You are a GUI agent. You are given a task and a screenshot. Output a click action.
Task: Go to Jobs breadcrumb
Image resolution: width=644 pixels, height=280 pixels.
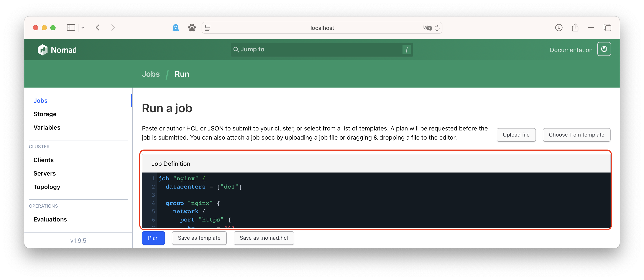tap(151, 74)
